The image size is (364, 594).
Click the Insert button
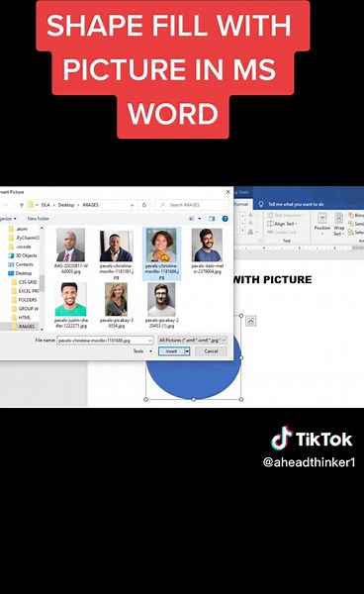(171, 351)
